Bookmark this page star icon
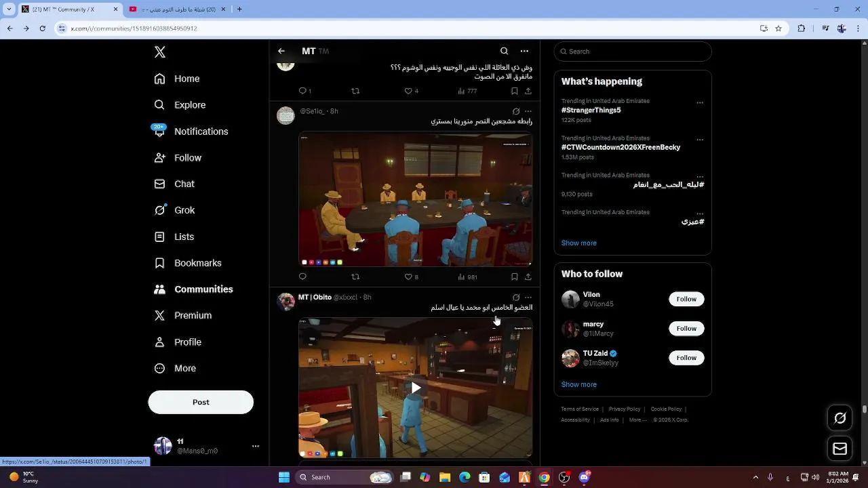This screenshot has height=488, width=868. 778,28
